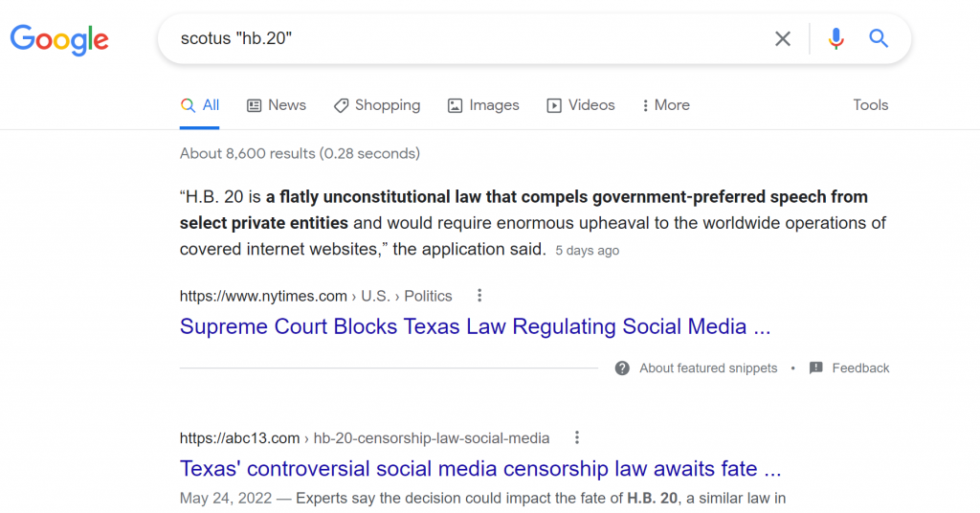Expand the More search categories menu

click(x=666, y=105)
